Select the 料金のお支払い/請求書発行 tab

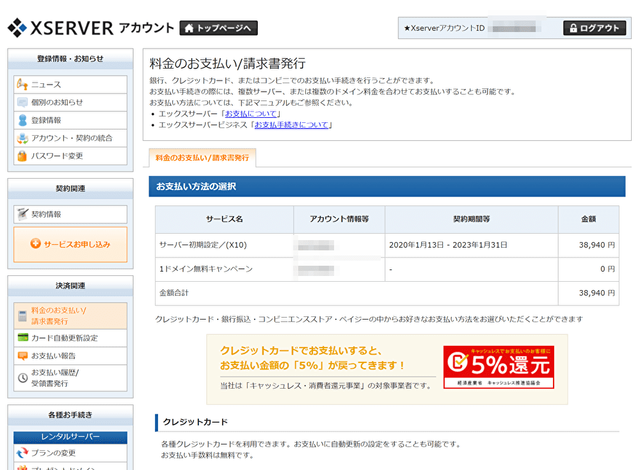pos(202,157)
